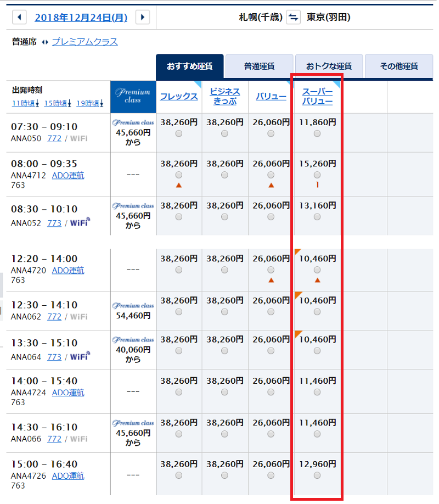Select 10,460円 fare for ANA064

(x=317, y=350)
